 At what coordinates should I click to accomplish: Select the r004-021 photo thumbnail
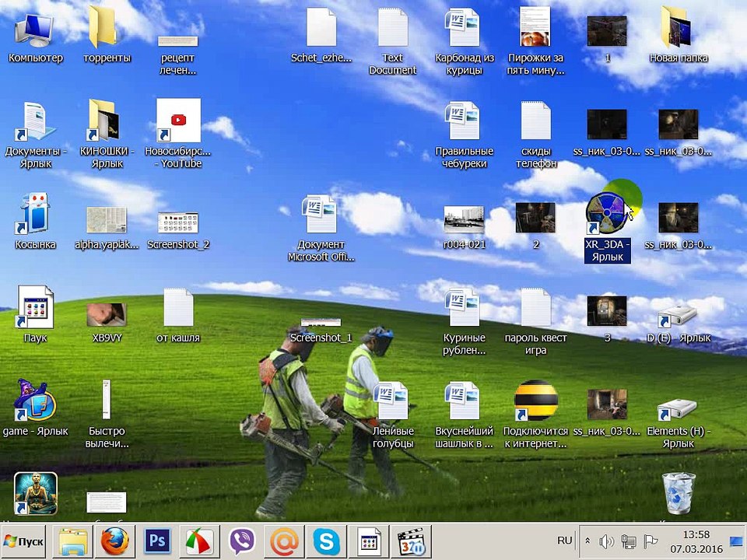point(464,228)
